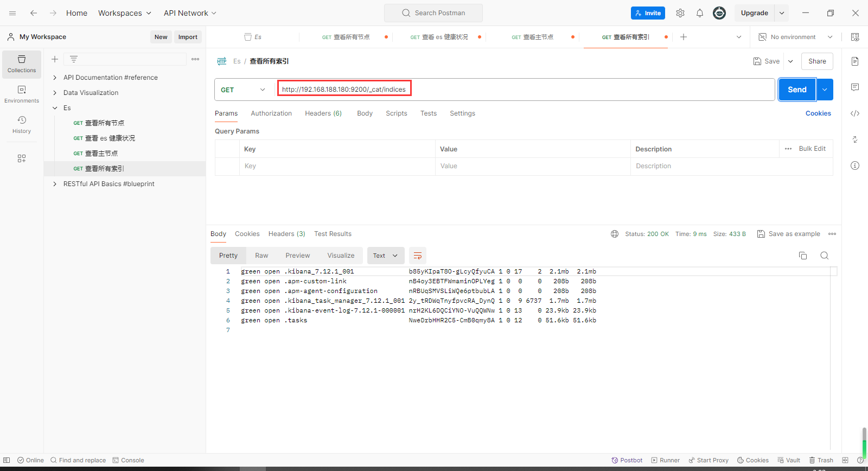
Task: Open Postbot in status bar
Action: 627,460
